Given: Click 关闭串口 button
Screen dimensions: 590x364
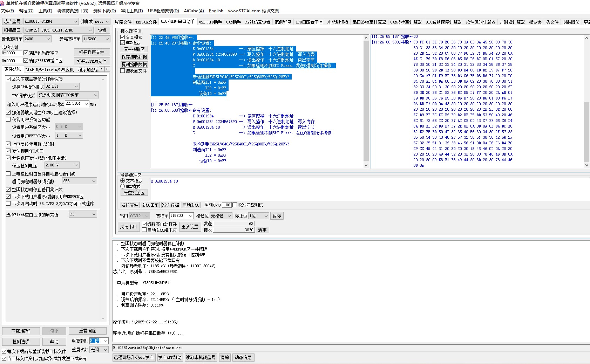Looking at the screenshot, I should tap(128, 227).
